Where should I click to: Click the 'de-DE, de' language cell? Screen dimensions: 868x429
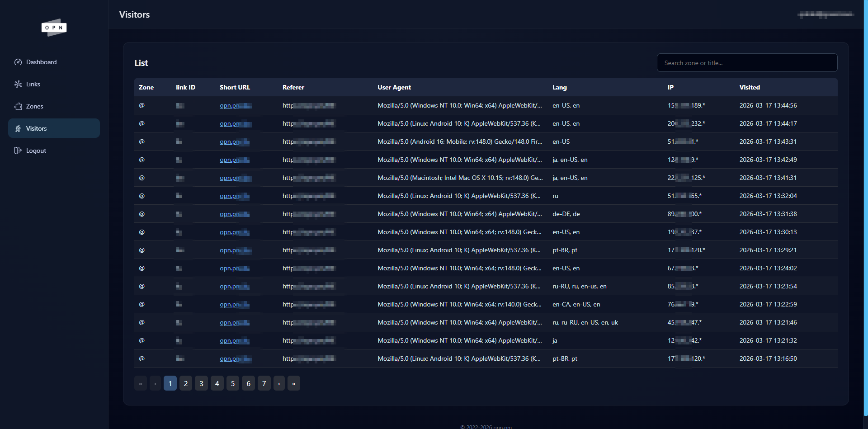566,214
